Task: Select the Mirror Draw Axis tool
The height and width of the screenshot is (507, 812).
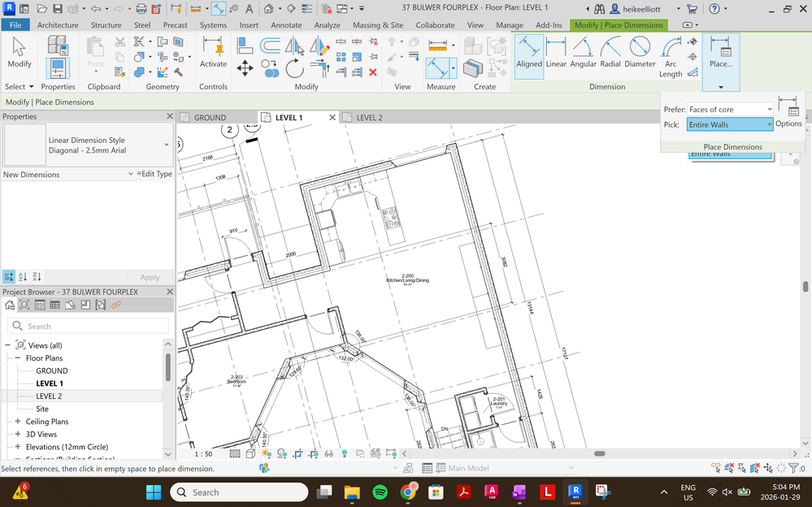Action: (x=319, y=45)
